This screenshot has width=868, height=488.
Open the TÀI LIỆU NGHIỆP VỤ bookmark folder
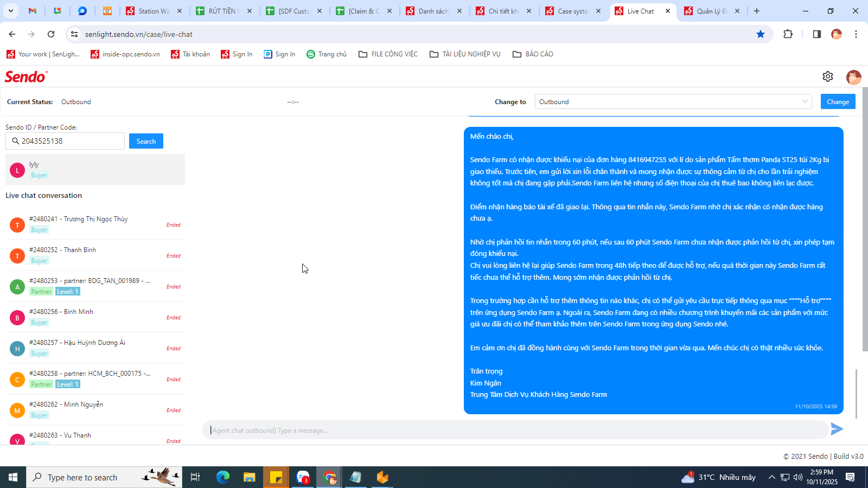coord(465,54)
